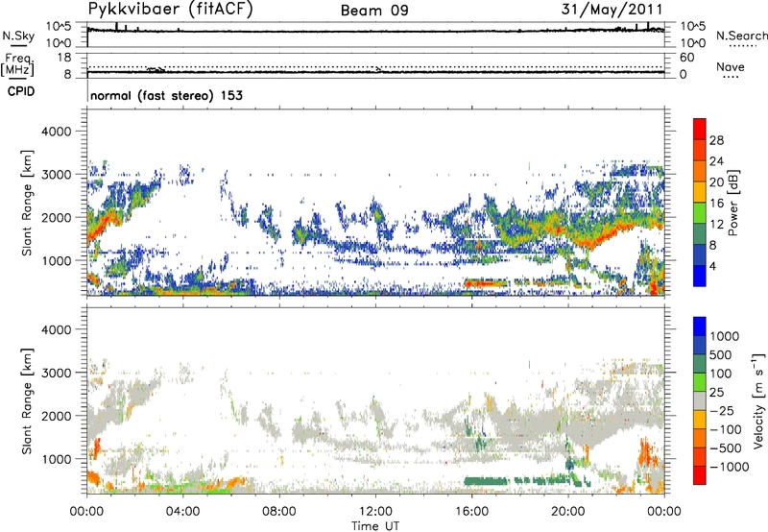Click the 'Velocity [m s-1]' colorbar label
Viewport: 768px width, 532px height.
(x=758, y=400)
